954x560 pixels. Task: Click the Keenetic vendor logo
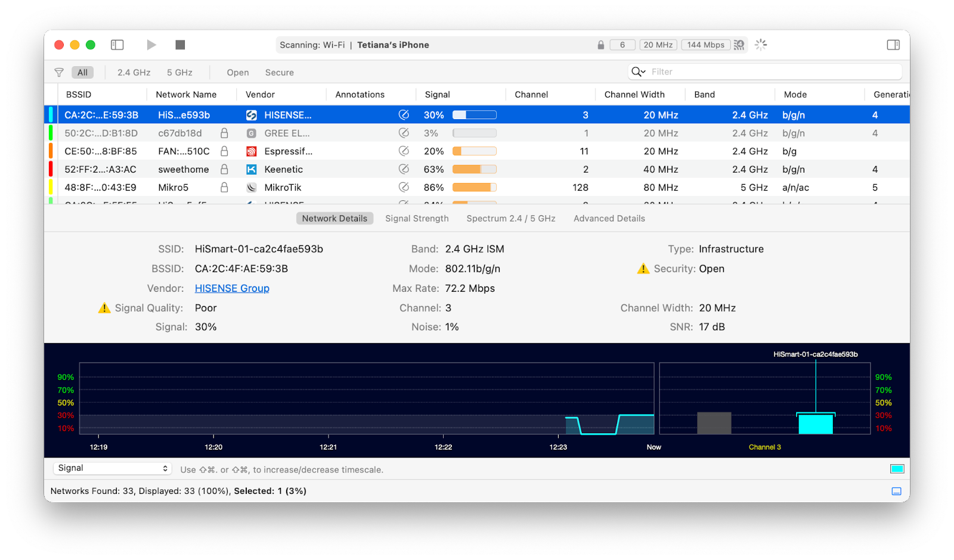252,169
